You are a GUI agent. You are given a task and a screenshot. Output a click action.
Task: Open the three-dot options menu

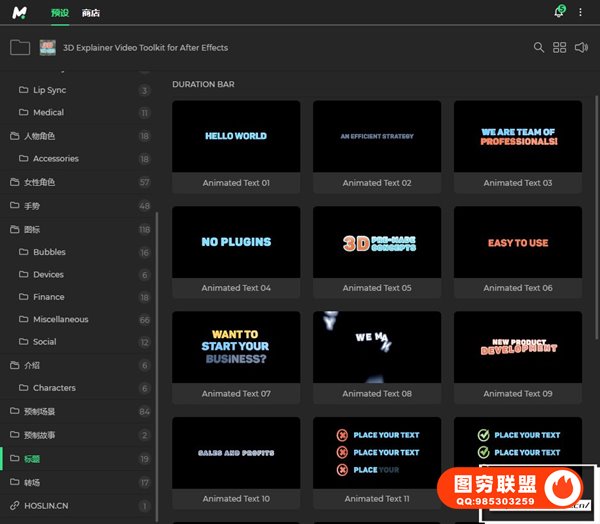[580, 12]
